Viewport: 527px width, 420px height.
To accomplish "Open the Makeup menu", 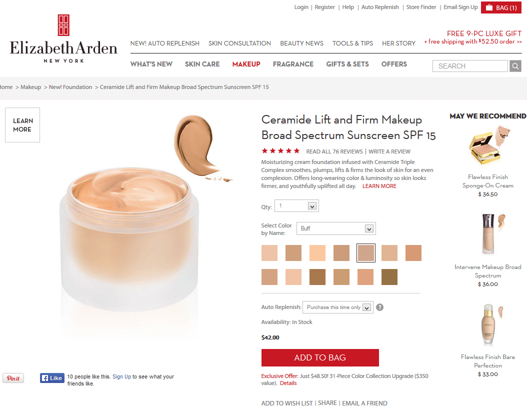I will (246, 64).
